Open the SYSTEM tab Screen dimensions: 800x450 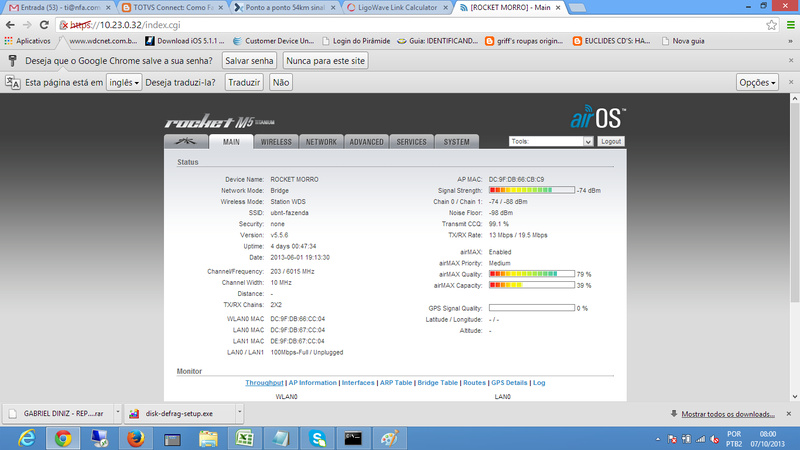(457, 142)
